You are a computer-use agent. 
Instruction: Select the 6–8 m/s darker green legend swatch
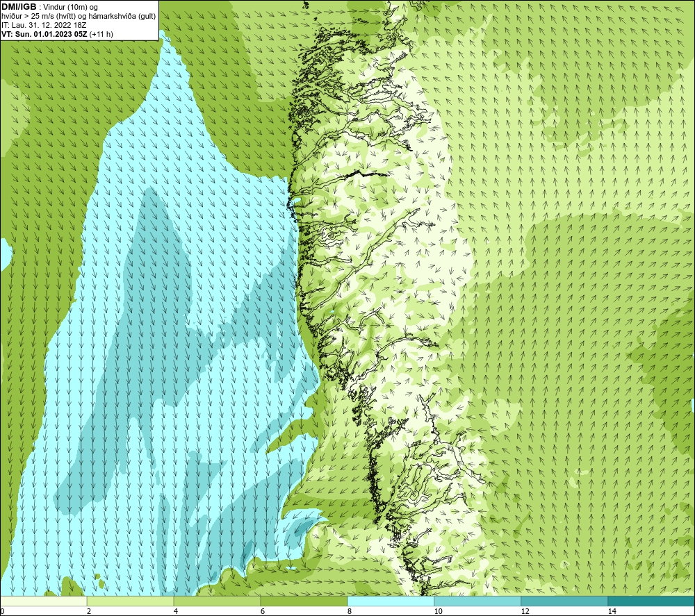(304, 601)
